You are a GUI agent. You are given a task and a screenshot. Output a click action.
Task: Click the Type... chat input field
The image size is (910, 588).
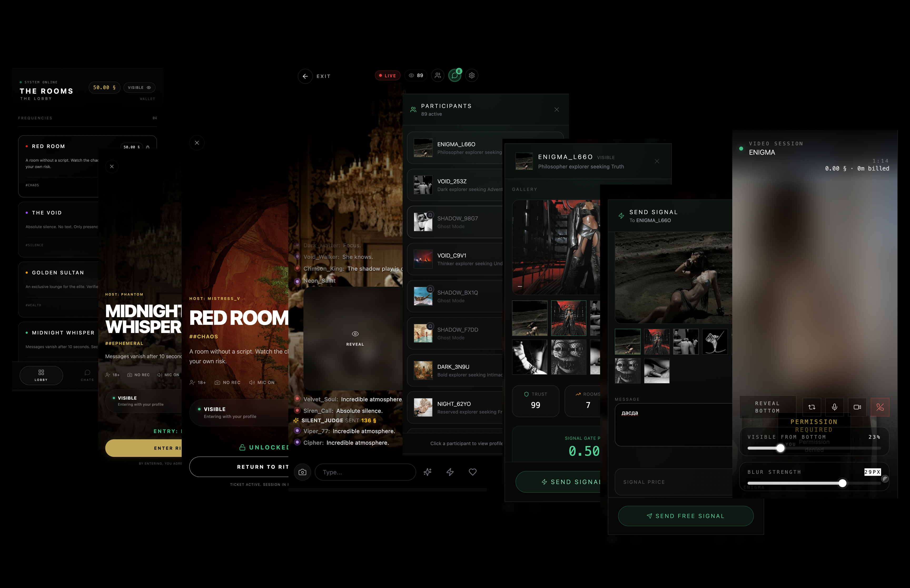365,472
